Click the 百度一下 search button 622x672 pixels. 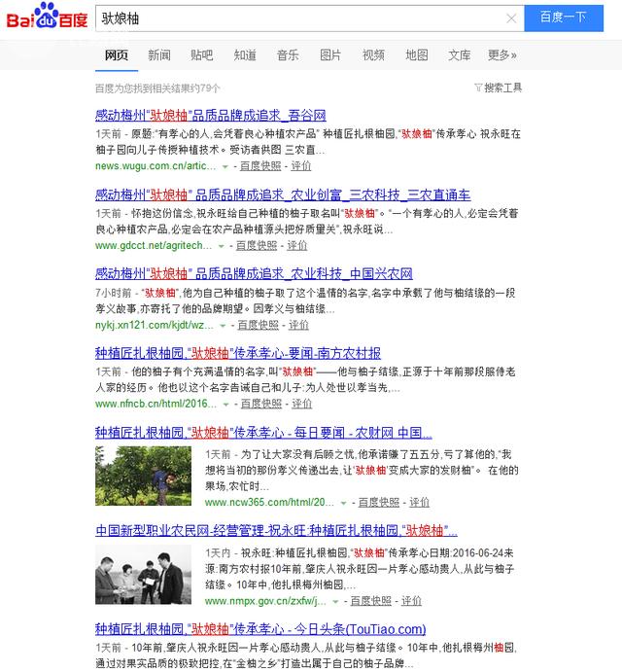pyautogui.click(x=563, y=18)
